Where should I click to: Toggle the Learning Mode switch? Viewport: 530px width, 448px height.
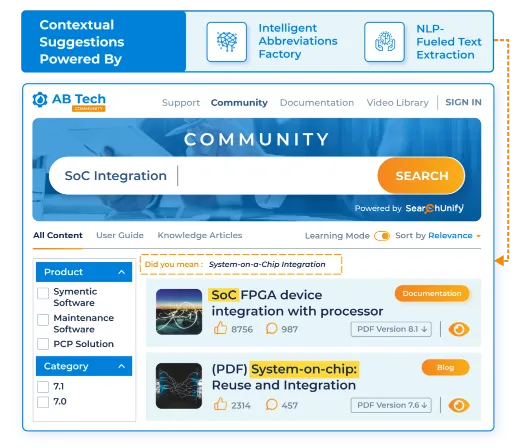382,236
